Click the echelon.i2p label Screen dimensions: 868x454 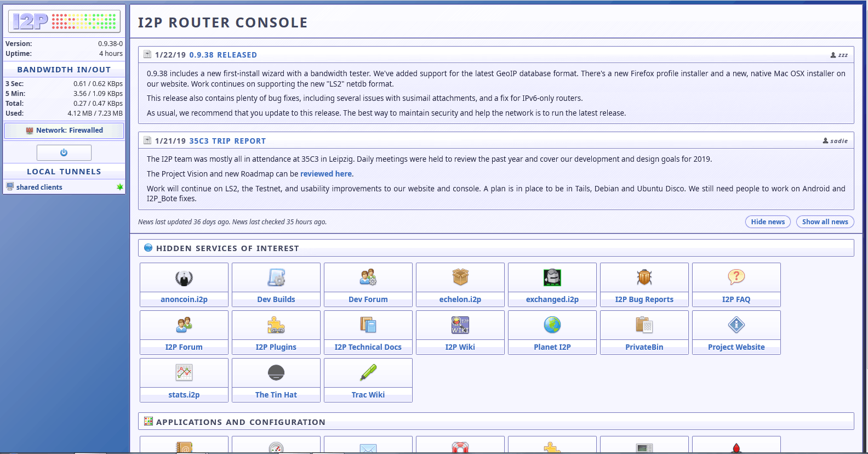pos(460,299)
